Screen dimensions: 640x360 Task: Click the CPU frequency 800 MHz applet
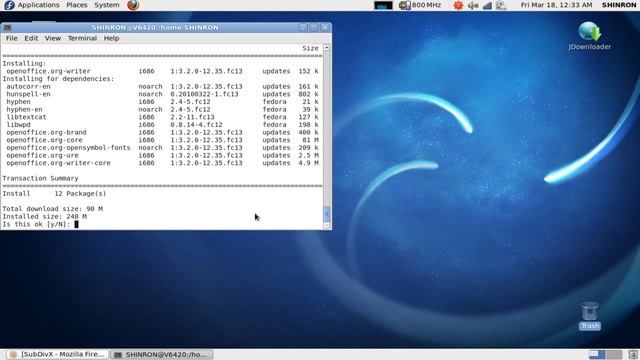click(x=420, y=5)
